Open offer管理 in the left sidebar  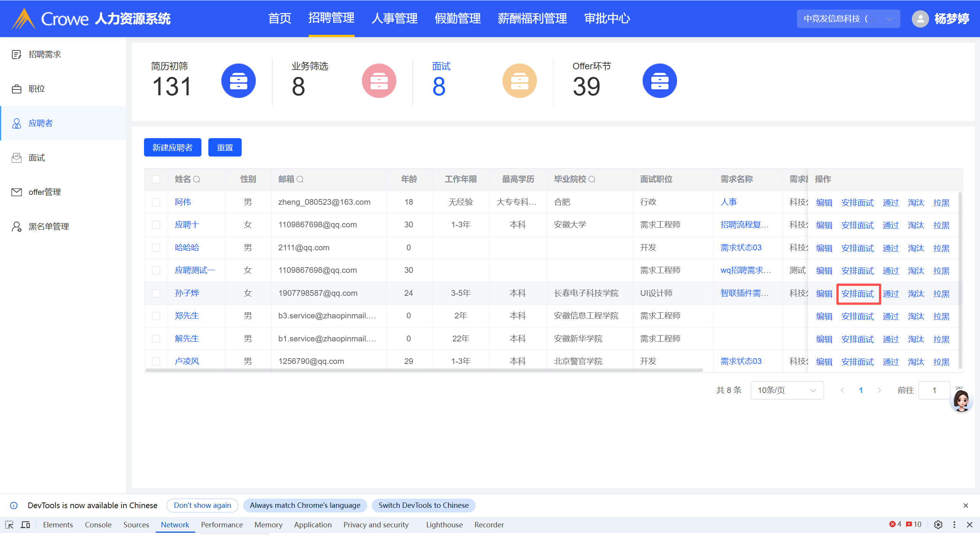44,192
